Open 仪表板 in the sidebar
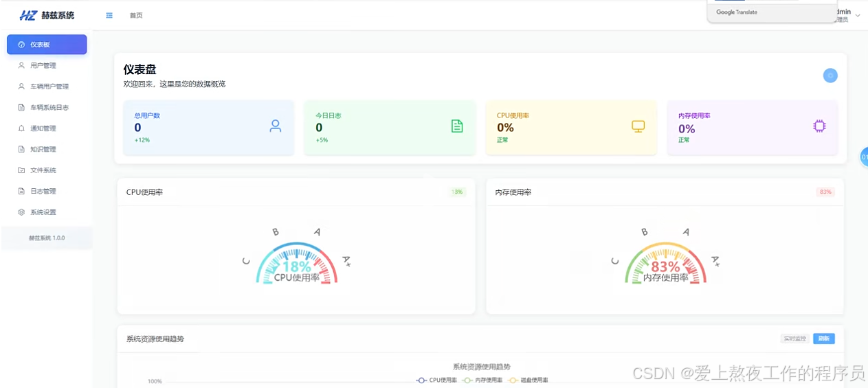 coord(47,45)
